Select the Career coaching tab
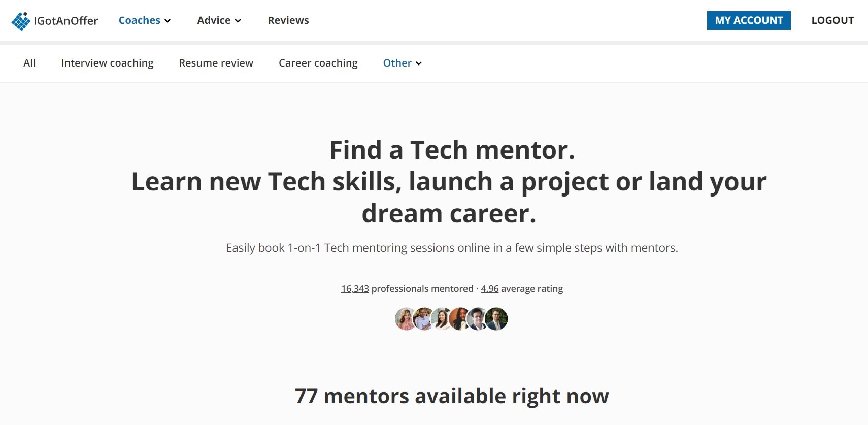868x425 pixels. click(x=318, y=63)
